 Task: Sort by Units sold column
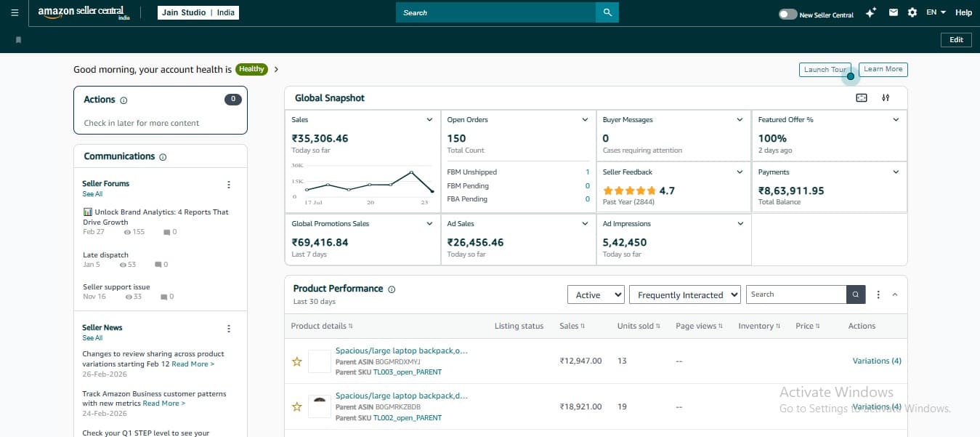pyautogui.click(x=639, y=326)
